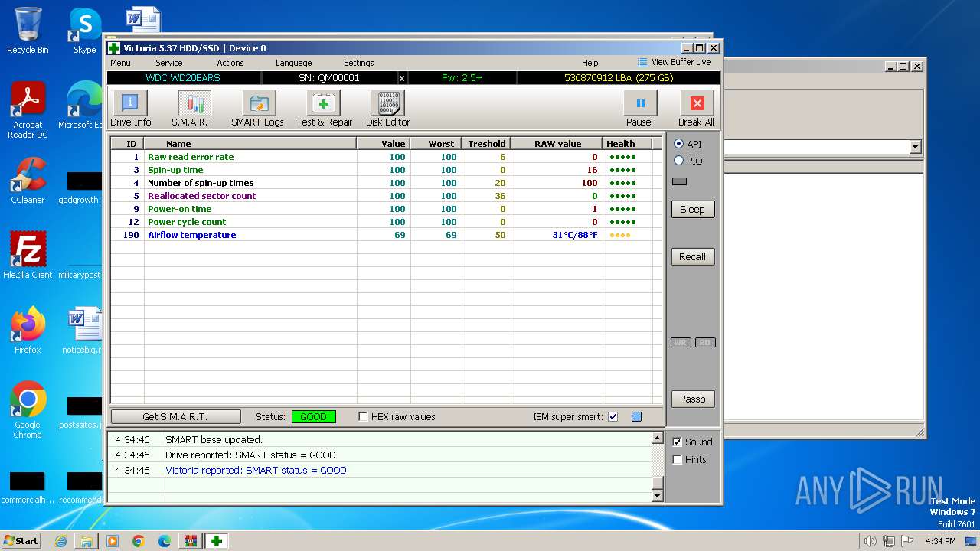The height and width of the screenshot is (551, 980).
Task: Sort by the Health column header
Action: (x=627, y=143)
